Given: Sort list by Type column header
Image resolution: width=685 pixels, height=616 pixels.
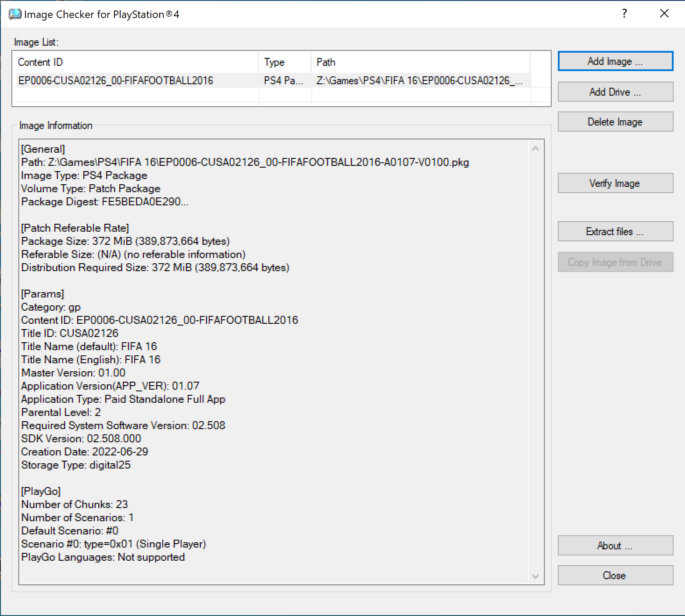Looking at the screenshot, I should (x=285, y=62).
